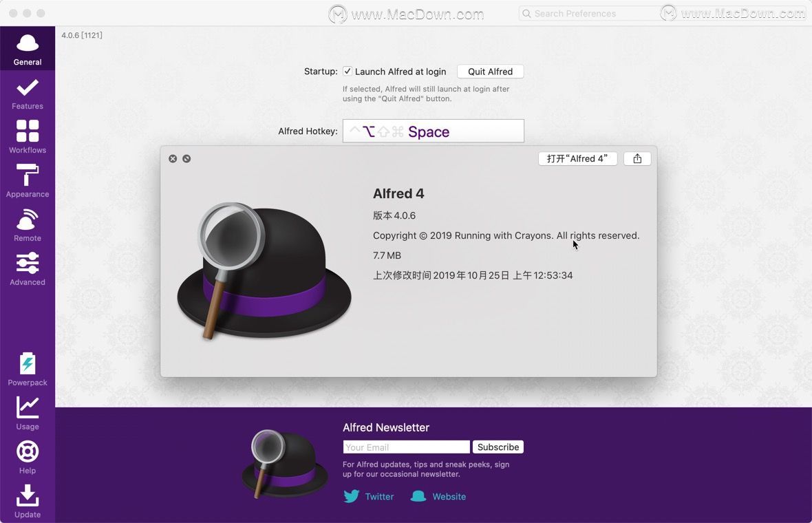812x523 pixels.
Task: Open the Update download icon
Action: [x=28, y=495]
